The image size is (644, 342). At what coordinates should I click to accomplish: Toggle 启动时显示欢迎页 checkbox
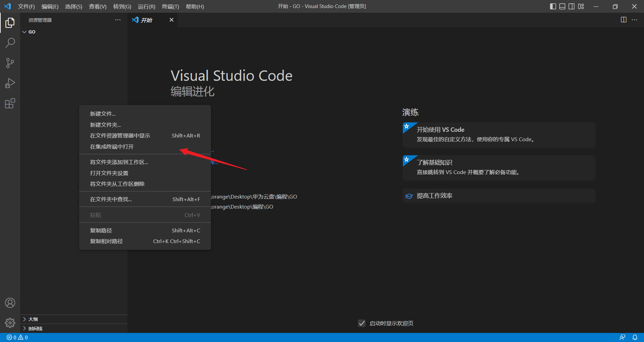(x=362, y=323)
